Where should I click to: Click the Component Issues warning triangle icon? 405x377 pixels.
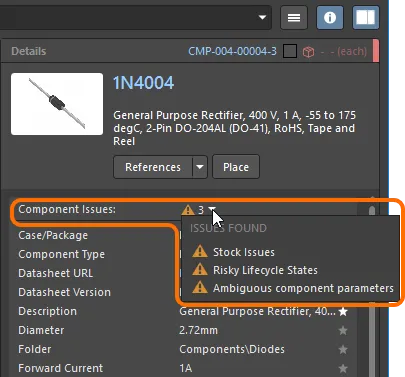point(188,210)
